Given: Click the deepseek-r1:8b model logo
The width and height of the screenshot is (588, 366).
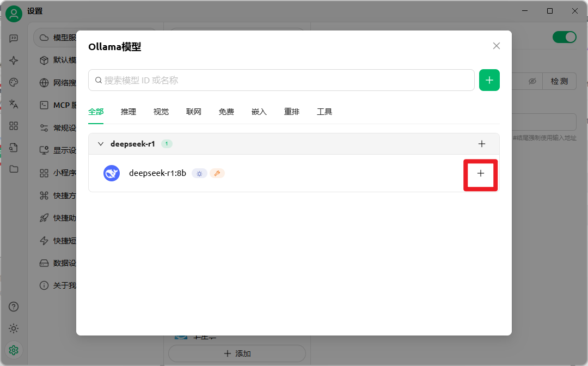Looking at the screenshot, I should tap(112, 173).
